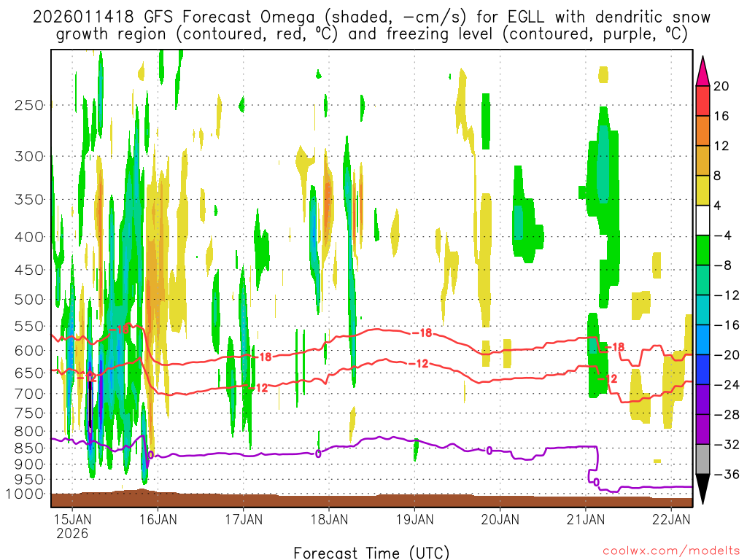Click the purple 0 freezing label near 20JAN

(489, 451)
